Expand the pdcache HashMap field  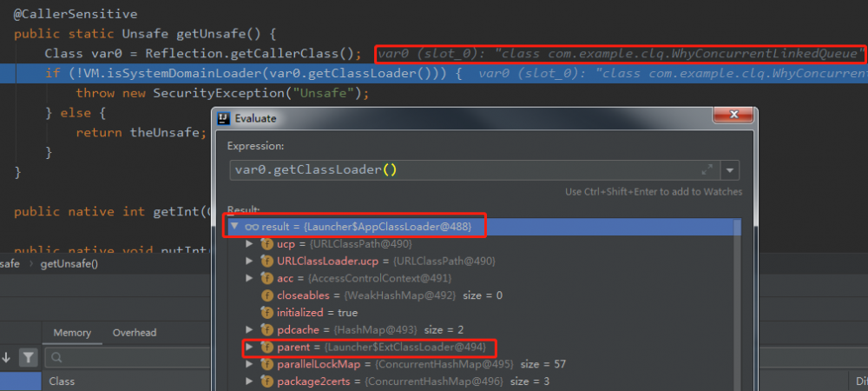point(250,330)
